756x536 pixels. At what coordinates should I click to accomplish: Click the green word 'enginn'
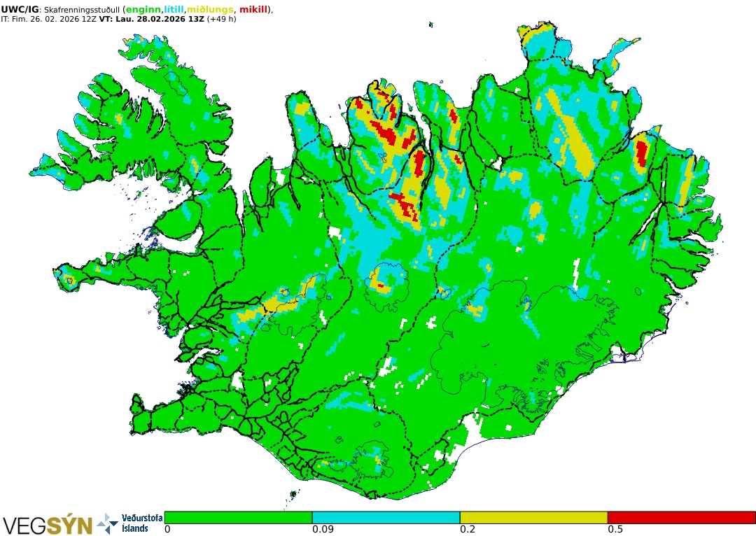pos(143,10)
